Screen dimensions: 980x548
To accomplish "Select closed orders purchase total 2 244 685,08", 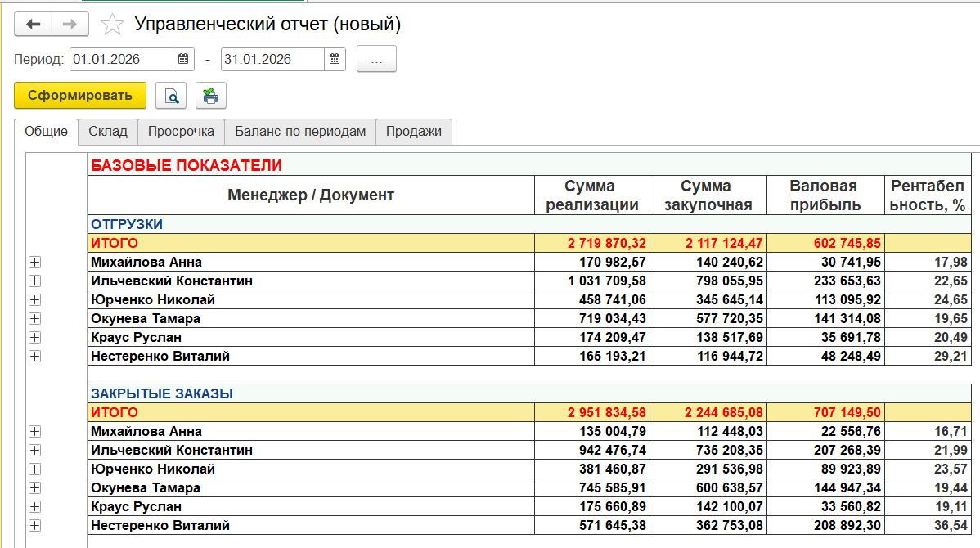I will coord(708,412).
